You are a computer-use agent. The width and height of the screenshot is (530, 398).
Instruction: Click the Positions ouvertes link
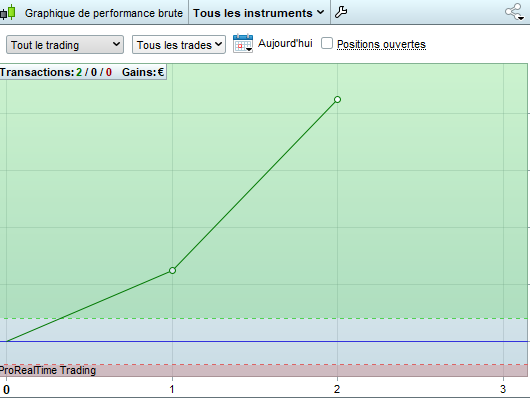[381, 44]
